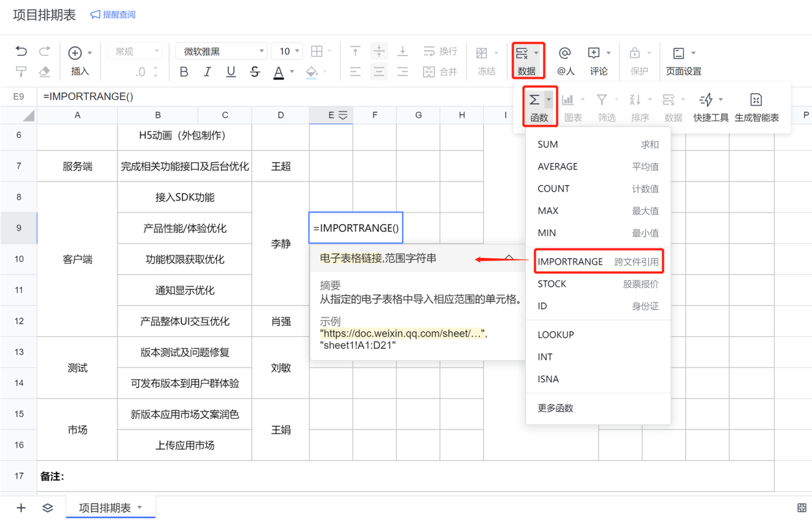Expand the font size 10 dropdown
This screenshot has width=812, height=521.
(297, 51)
